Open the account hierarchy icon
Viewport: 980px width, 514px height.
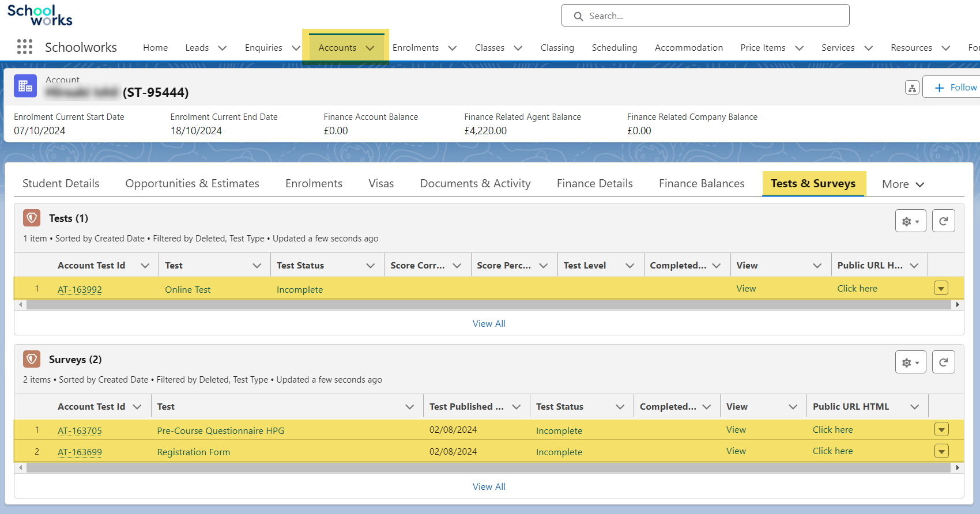point(912,88)
